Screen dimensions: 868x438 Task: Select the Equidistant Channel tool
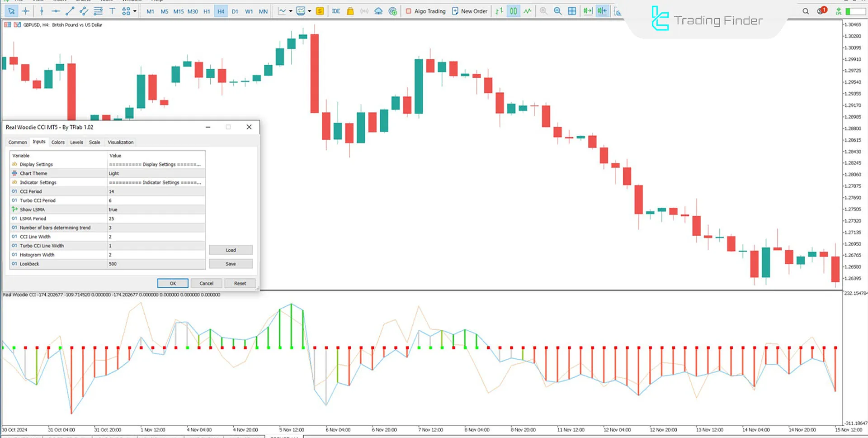coord(83,11)
